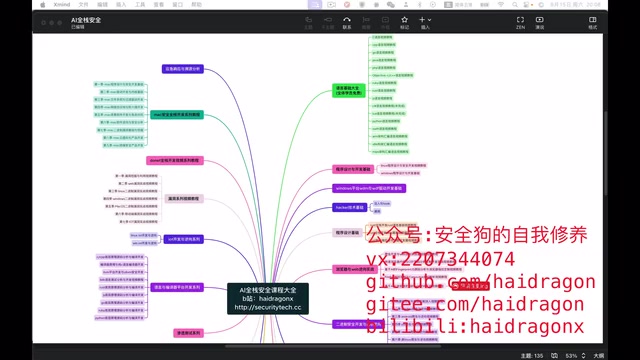Click the Bluetooth icon in menu bar

419,4
